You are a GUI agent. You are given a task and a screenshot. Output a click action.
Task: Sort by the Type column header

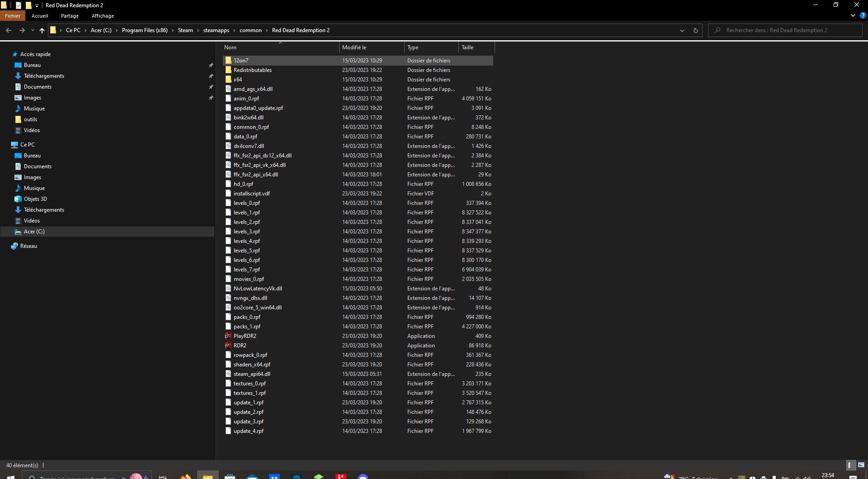pos(431,47)
